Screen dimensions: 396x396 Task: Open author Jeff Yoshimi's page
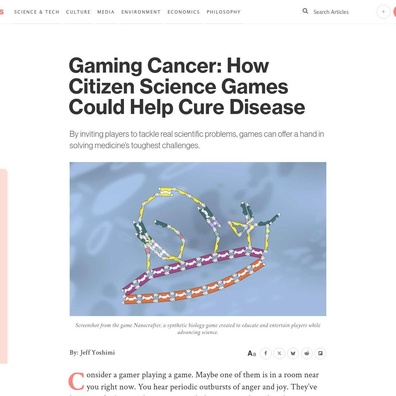97,352
